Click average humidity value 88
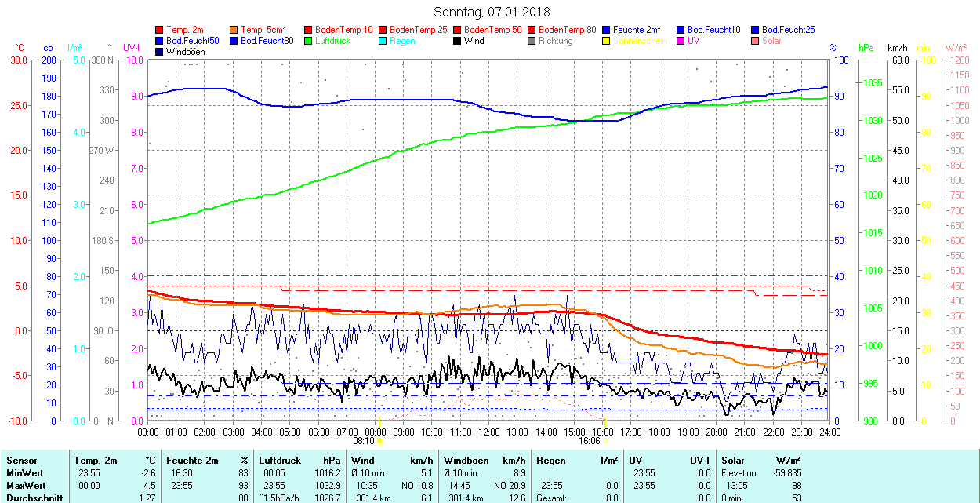 (x=244, y=498)
